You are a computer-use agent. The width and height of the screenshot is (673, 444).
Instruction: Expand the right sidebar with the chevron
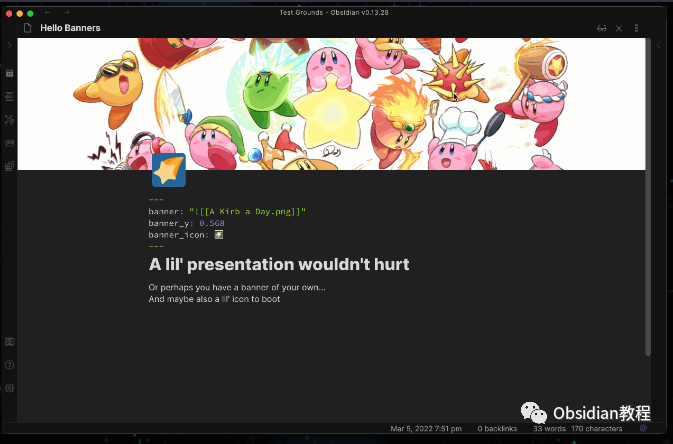click(x=659, y=46)
